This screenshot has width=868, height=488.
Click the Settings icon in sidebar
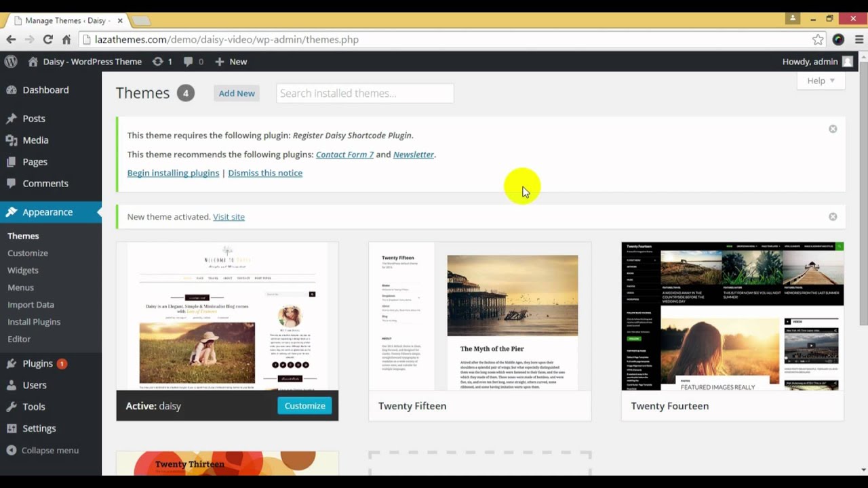[12, 428]
